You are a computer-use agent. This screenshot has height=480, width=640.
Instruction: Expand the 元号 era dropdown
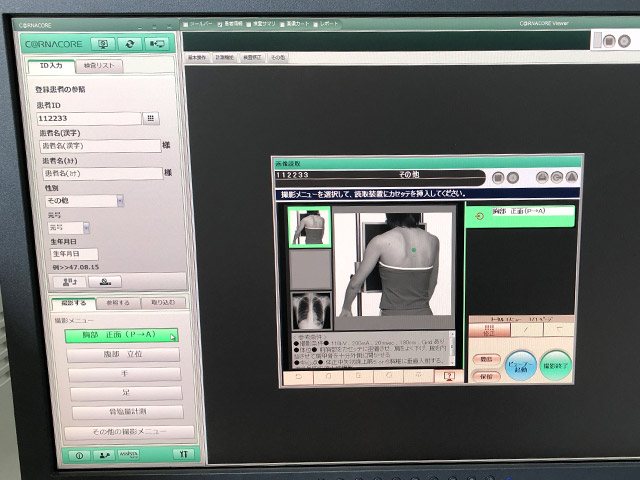tap(86, 228)
